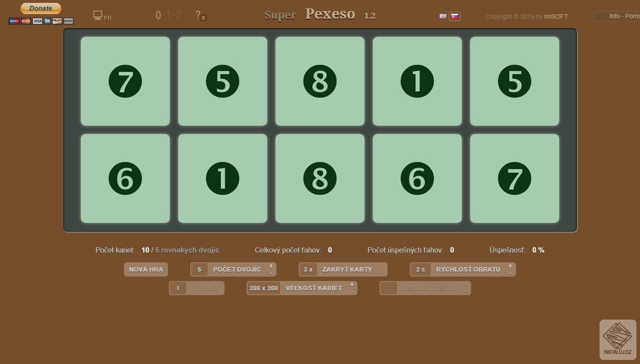Decrease Počet dvojíc with the minus
640x364 pixels.
(x=271, y=273)
